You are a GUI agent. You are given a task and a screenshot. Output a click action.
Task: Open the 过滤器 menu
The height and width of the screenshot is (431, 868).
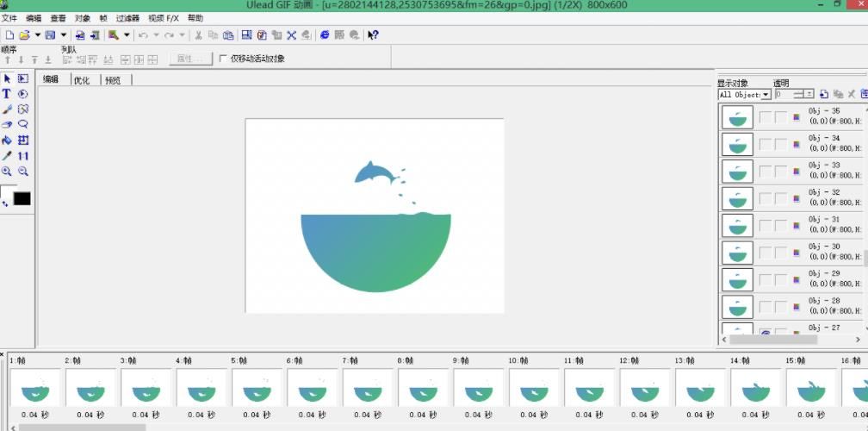(127, 18)
